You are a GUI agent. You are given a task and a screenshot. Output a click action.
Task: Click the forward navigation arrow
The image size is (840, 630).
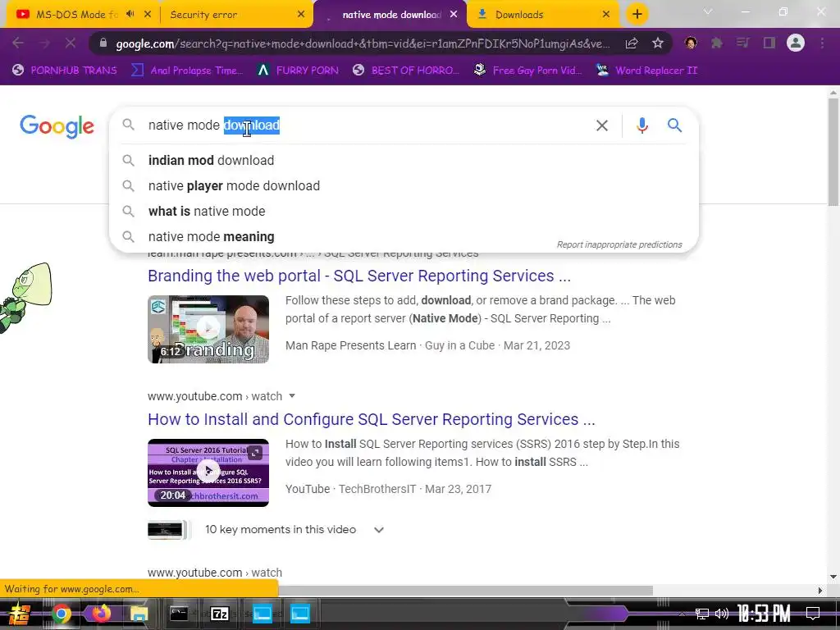point(44,43)
